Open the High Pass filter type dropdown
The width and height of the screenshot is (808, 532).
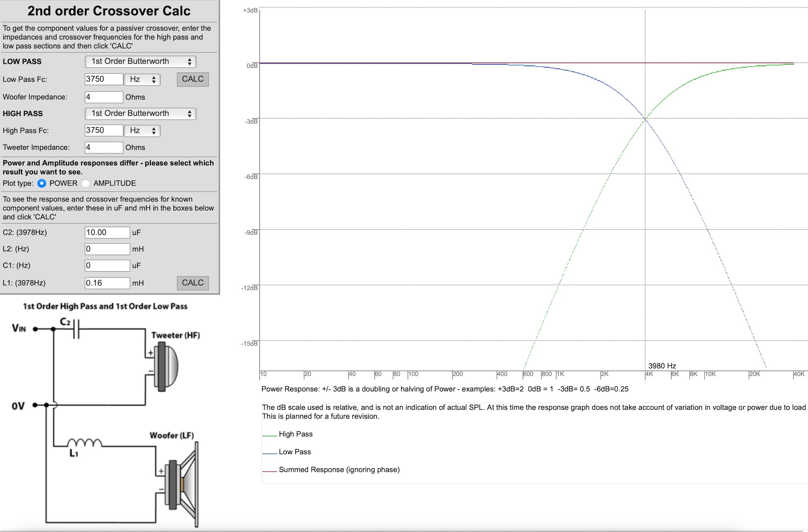140,113
